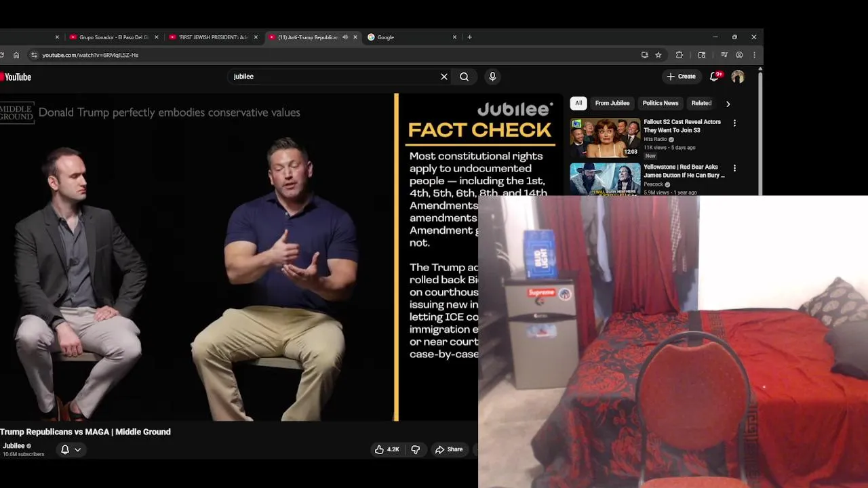Share the video
The height and width of the screenshot is (488, 868).
click(x=449, y=449)
